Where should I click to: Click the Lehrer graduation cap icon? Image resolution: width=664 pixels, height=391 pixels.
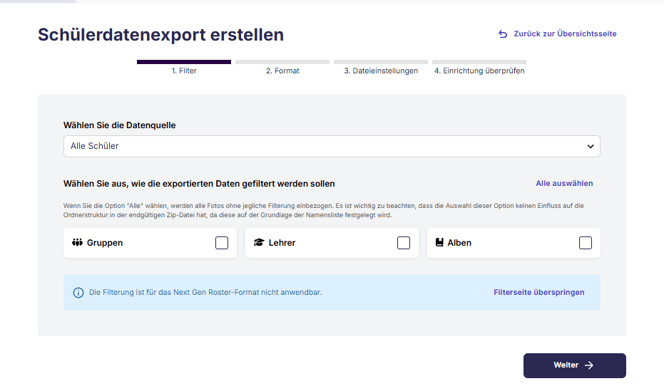[x=259, y=242]
